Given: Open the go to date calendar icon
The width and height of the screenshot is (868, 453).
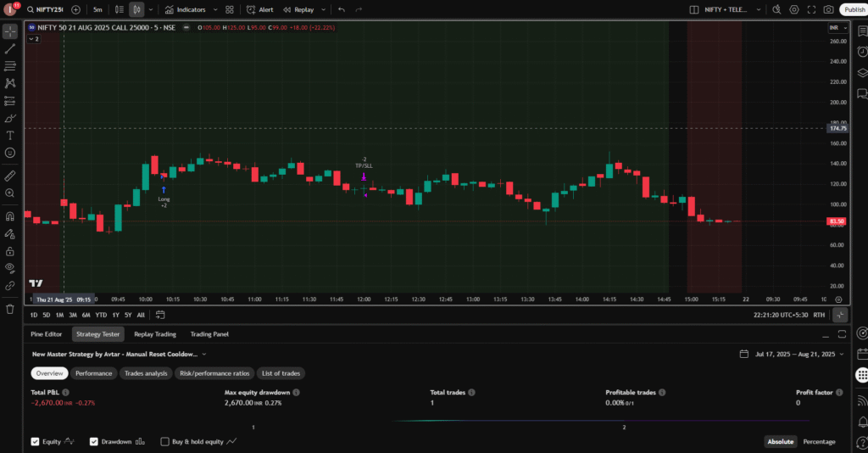Looking at the screenshot, I should tap(160, 315).
